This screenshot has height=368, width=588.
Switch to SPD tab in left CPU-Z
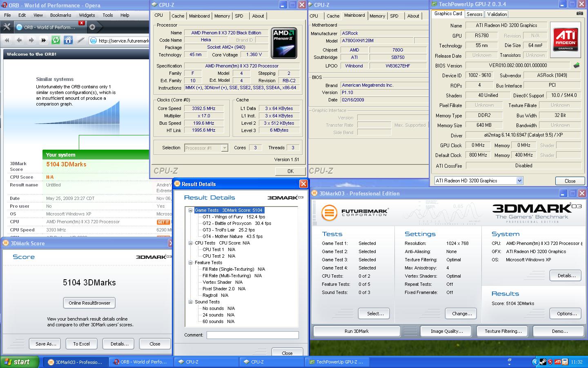pyautogui.click(x=239, y=16)
